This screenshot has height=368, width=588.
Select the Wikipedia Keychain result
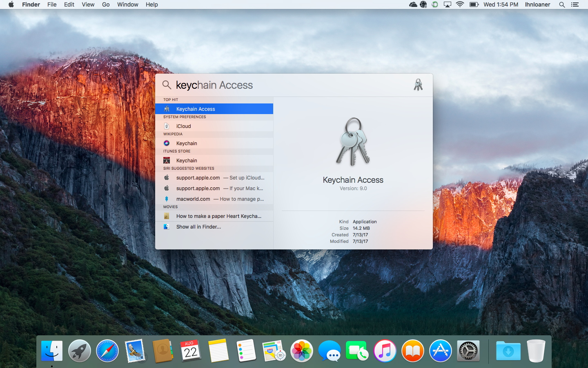pos(214,143)
